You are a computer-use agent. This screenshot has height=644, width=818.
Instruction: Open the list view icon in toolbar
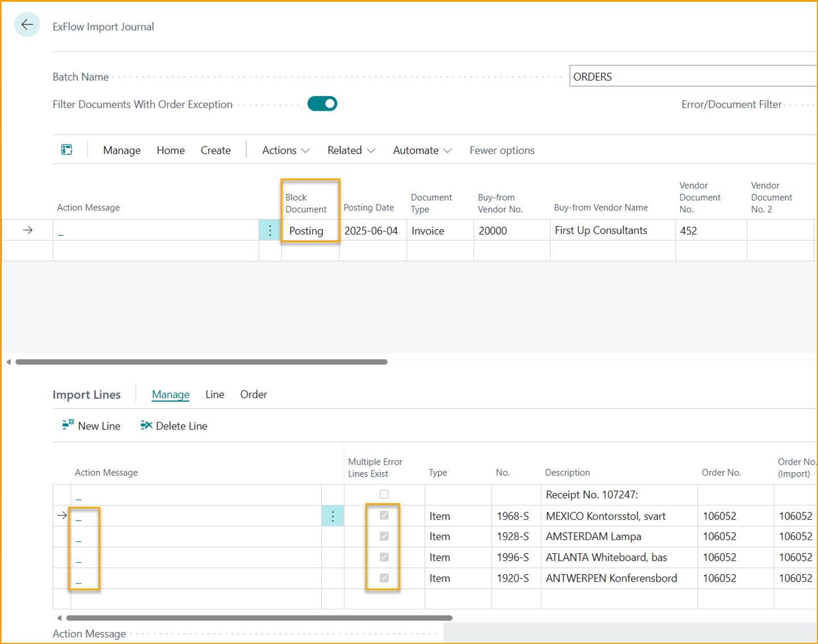pyautogui.click(x=67, y=150)
